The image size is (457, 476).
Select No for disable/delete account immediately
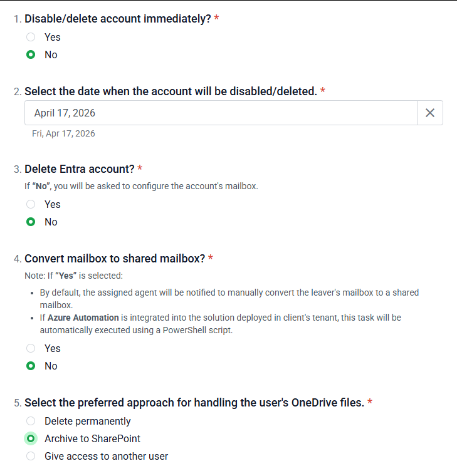click(31, 54)
